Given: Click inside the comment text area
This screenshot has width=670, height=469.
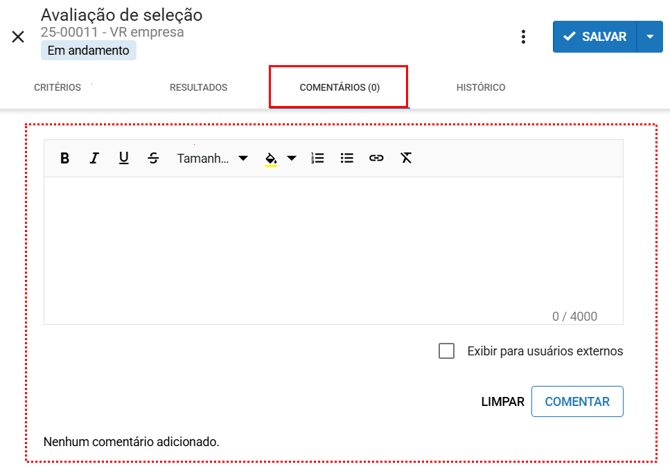Looking at the screenshot, I should point(333,245).
